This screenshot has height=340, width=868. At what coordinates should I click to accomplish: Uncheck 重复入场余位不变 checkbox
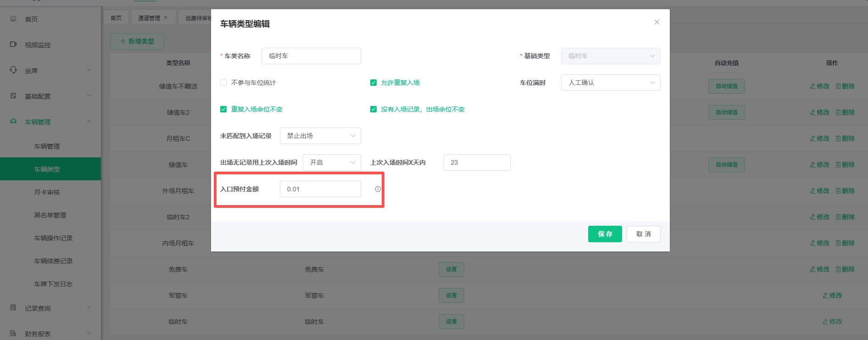(x=223, y=109)
